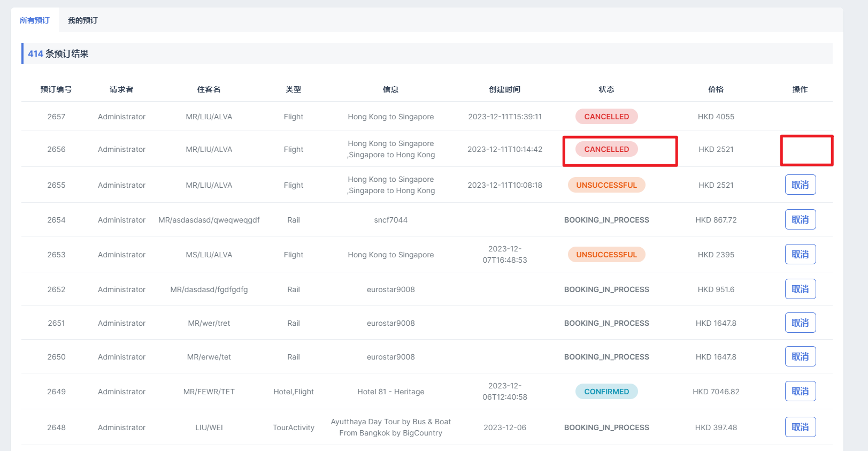This screenshot has width=868, height=451.
Task: Click 取消 for TourActivity booking 2648
Action: [x=800, y=427]
